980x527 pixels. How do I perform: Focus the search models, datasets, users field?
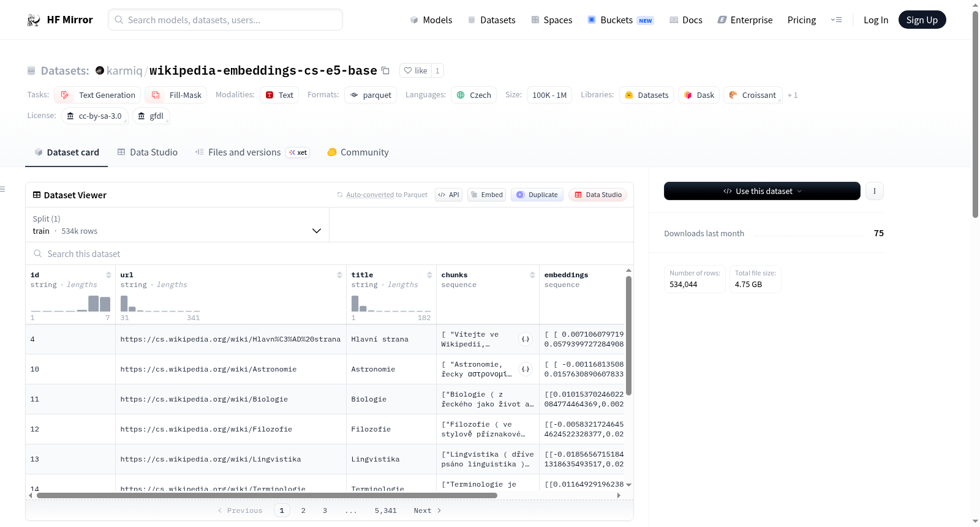pos(225,20)
